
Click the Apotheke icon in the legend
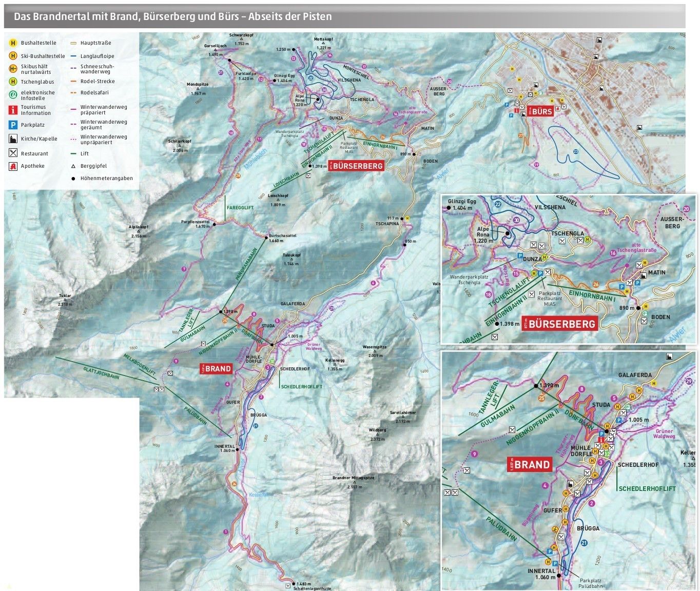[x=13, y=166]
